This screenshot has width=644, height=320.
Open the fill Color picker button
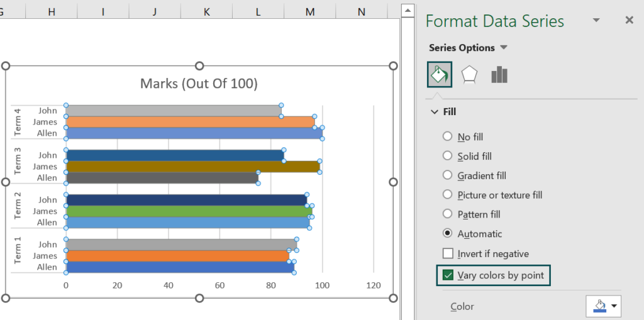click(603, 306)
